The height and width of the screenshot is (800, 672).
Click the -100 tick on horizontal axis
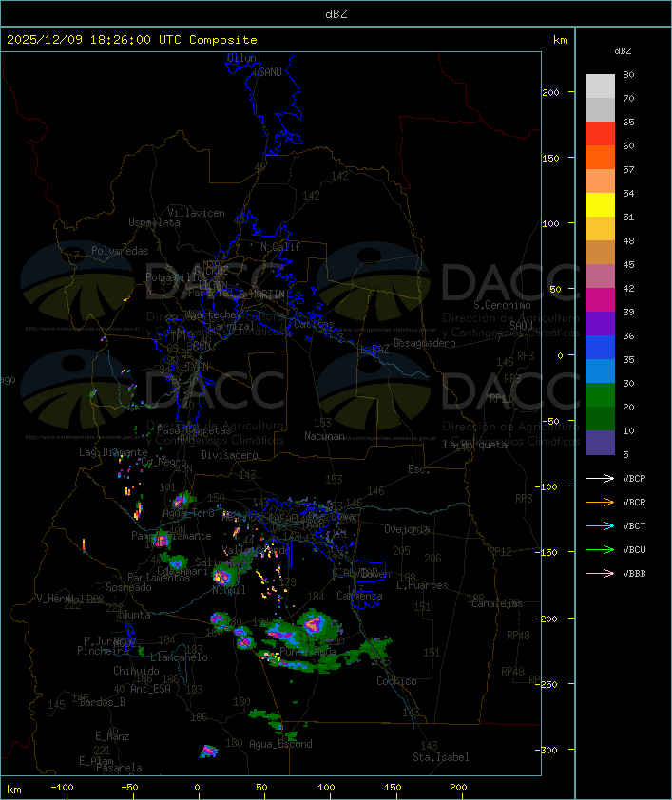point(62,788)
